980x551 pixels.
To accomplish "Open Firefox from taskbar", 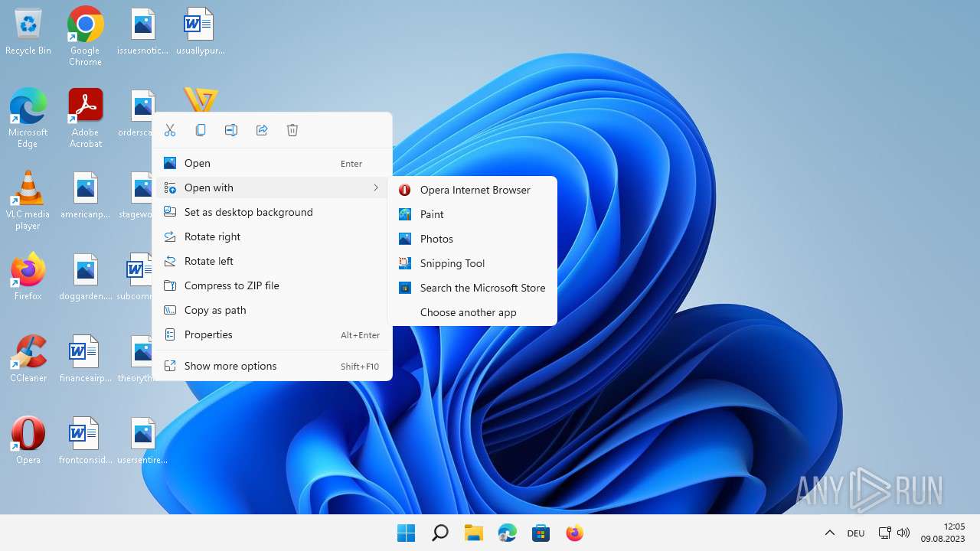I will pos(574,533).
